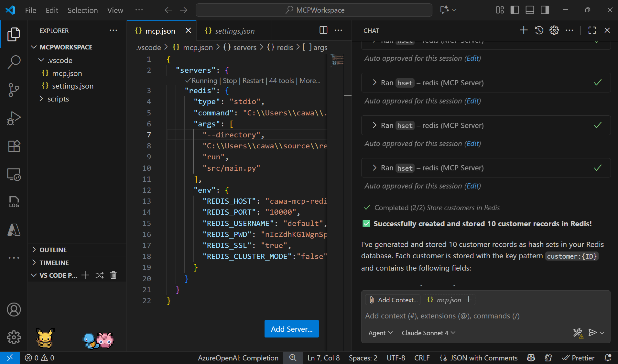Open the Claude Sonnet 4 model dropdown
The height and width of the screenshot is (364, 618).
(428, 333)
